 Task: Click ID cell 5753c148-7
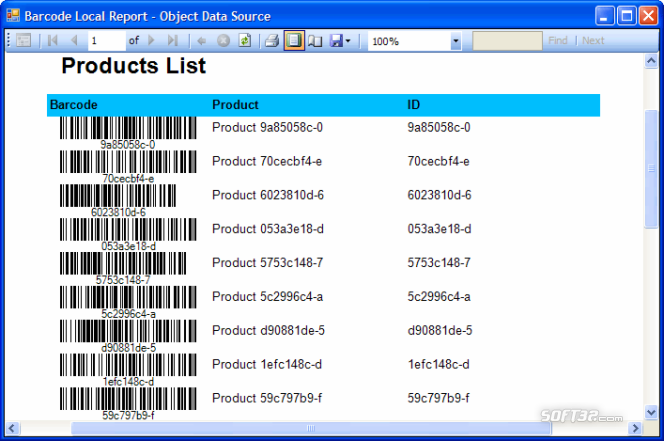pyautogui.click(x=439, y=263)
